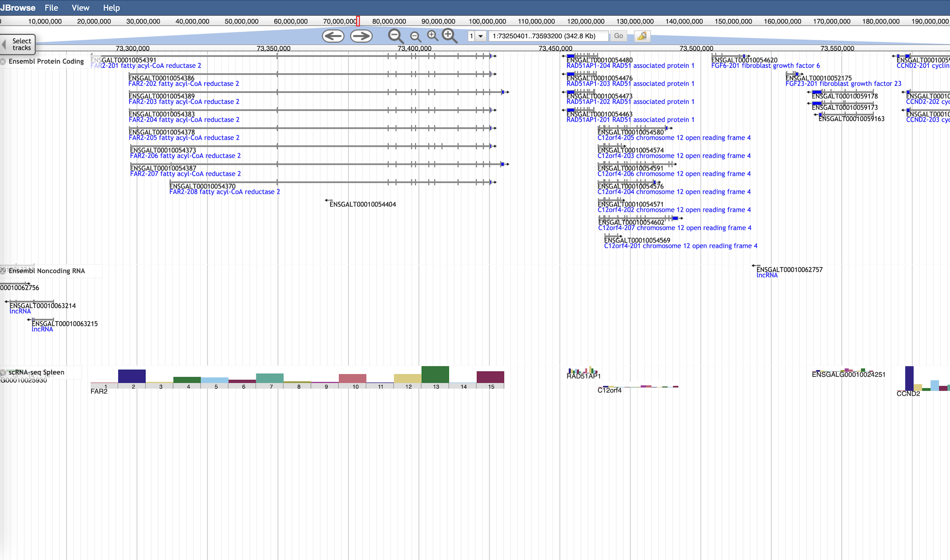This screenshot has height=560, width=950.
Task: Open the File menu
Action: (x=51, y=8)
